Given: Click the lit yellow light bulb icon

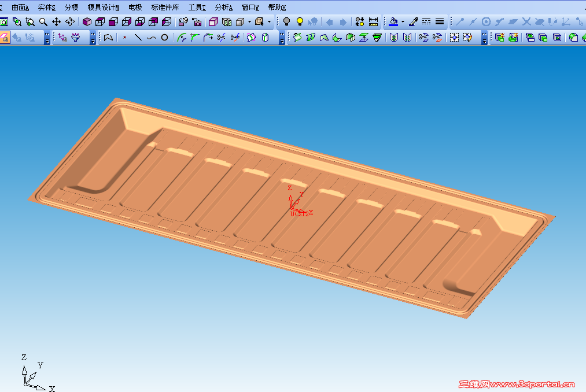Looking at the screenshot, I should click(x=300, y=21).
